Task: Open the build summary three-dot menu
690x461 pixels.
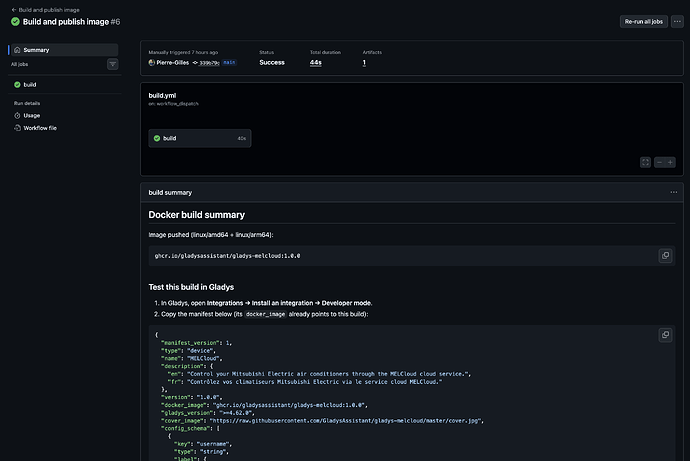Action: pyautogui.click(x=674, y=192)
